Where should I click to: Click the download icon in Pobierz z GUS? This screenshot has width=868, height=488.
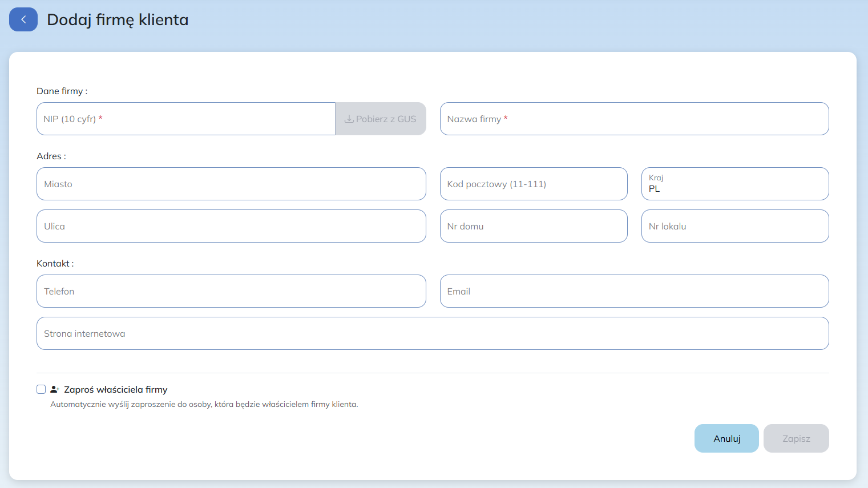[349, 119]
